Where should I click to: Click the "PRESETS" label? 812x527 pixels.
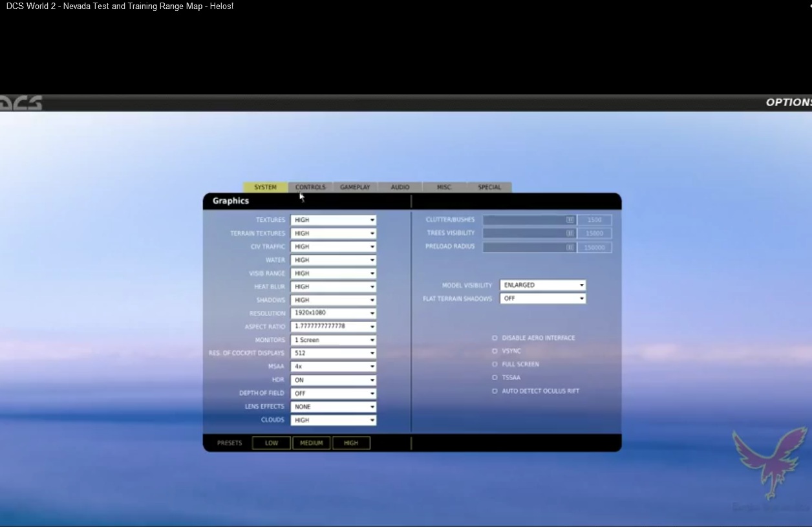(230, 443)
